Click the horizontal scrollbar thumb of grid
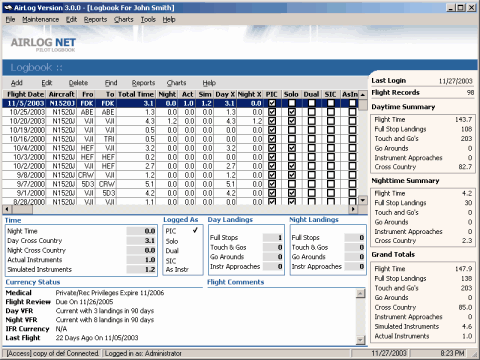The width and height of the screenshot is (480, 360). 22,209
